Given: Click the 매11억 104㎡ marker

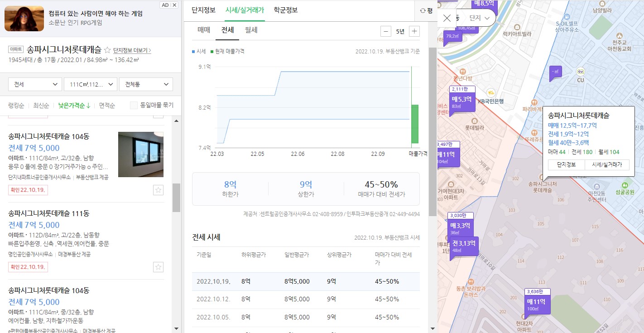Looking at the screenshot, I should [449, 156].
